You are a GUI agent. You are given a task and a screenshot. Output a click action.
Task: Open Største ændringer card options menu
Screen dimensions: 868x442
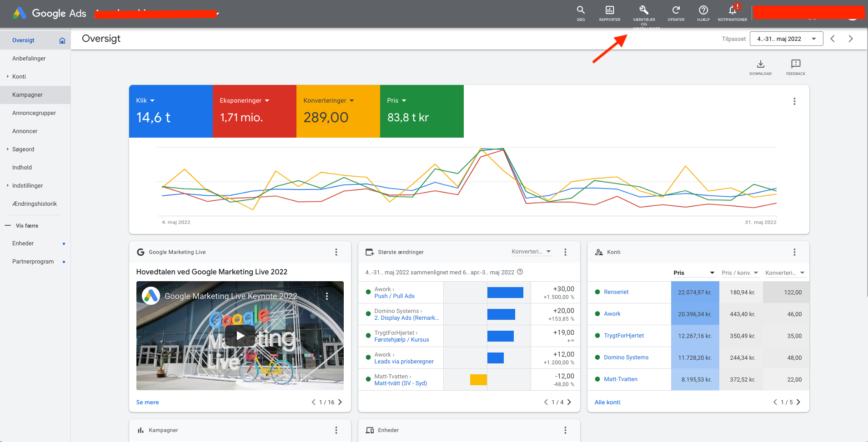click(565, 252)
